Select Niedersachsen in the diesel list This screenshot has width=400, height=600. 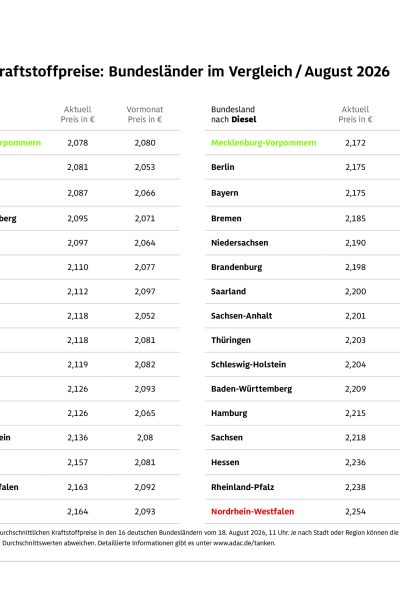point(240,243)
